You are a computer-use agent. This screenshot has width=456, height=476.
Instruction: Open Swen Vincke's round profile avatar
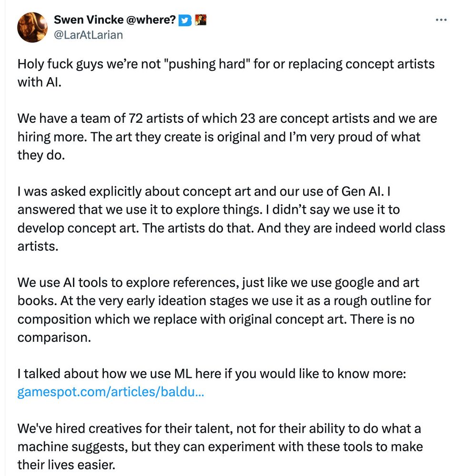coord(33,27)
